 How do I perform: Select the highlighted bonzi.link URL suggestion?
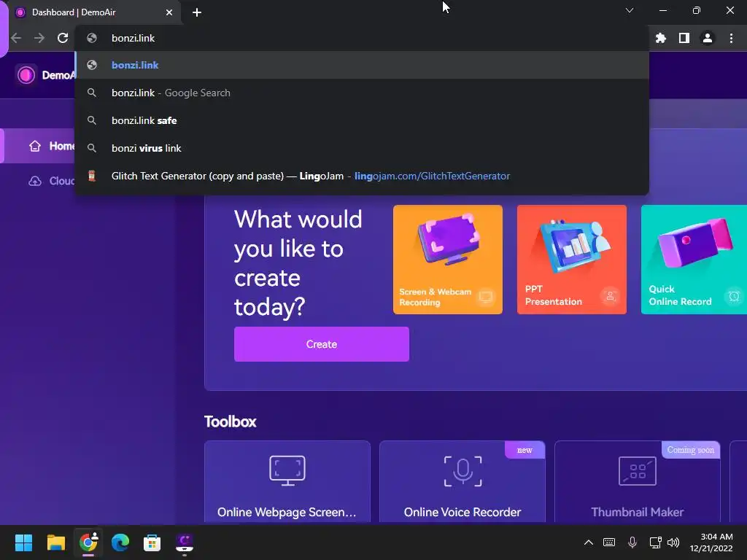pyautogui.click(x=362, y=65)
